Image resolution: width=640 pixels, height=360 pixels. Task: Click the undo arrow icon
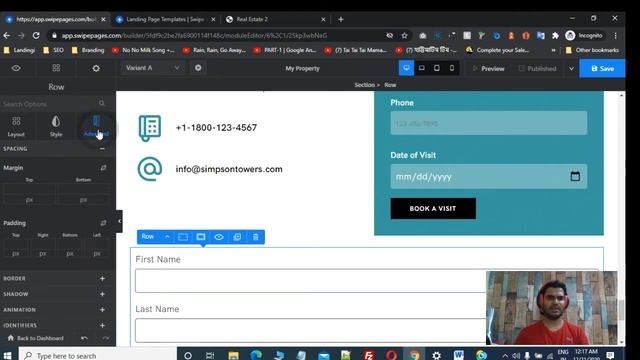click(x=84, y=338)
